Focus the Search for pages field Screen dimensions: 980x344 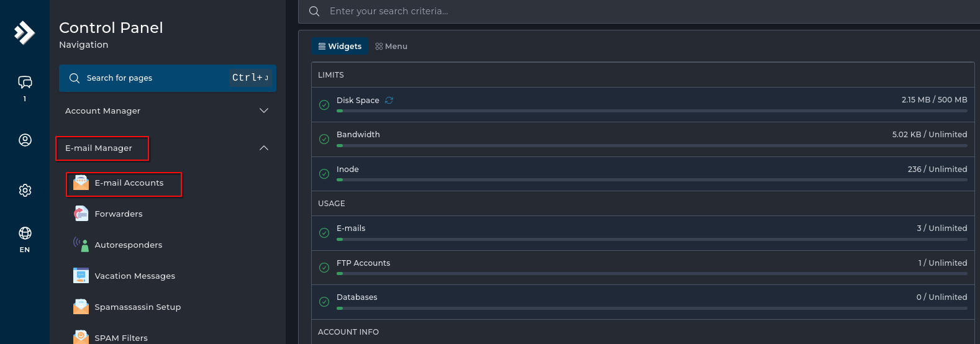pyautogui.click(x=155, y=78)
